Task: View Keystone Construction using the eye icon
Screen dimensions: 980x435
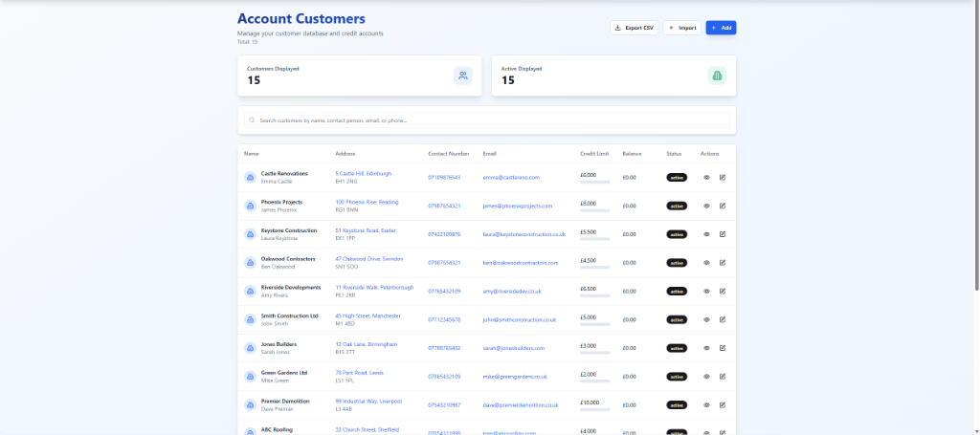Action: pos(707,234)
